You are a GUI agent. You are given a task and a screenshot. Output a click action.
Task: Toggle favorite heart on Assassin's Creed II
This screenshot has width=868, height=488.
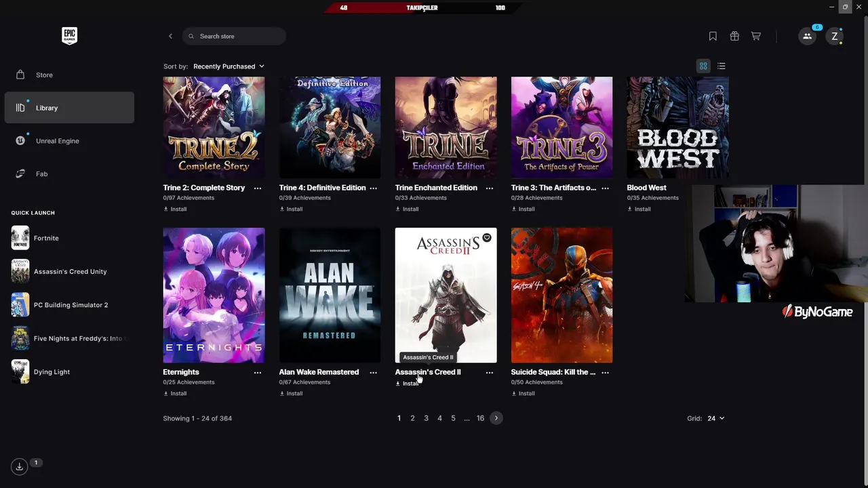point(487,238)
